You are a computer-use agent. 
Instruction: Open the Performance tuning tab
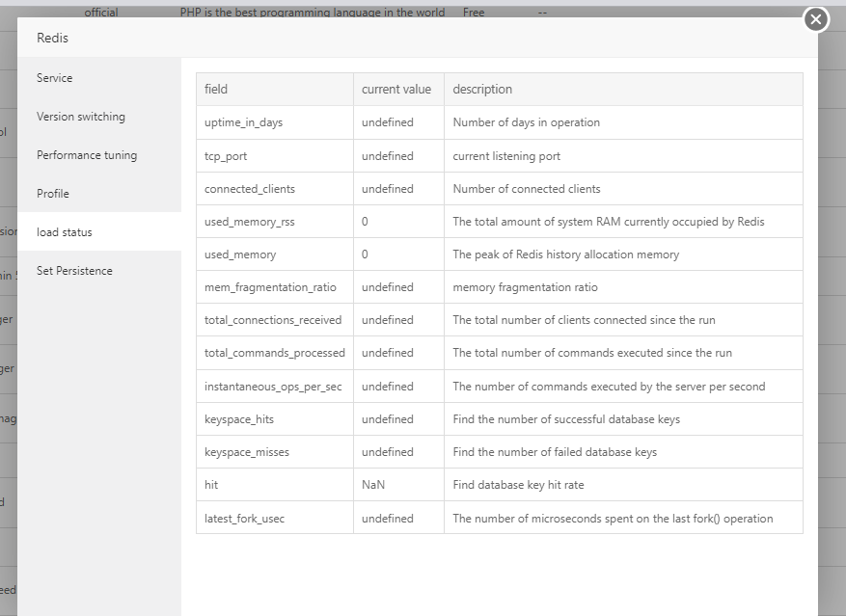[x=87, y=155]
